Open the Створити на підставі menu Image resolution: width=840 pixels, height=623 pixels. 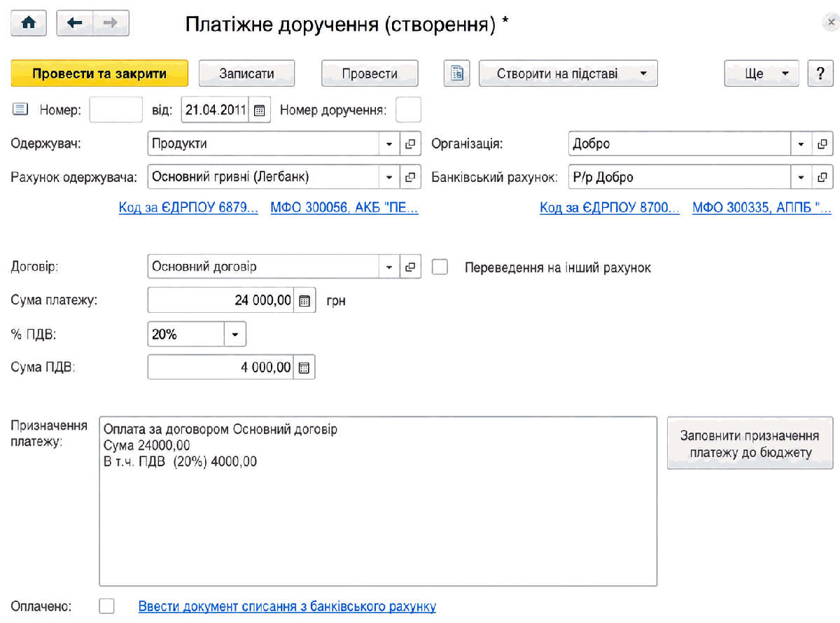tap(568, 73)
